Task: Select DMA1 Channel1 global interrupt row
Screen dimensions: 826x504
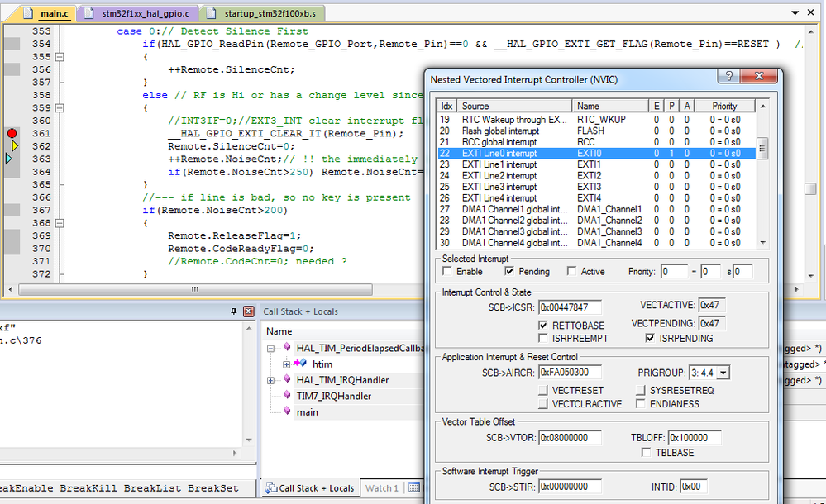Action: pyautogui.click(x=596, y=209)
